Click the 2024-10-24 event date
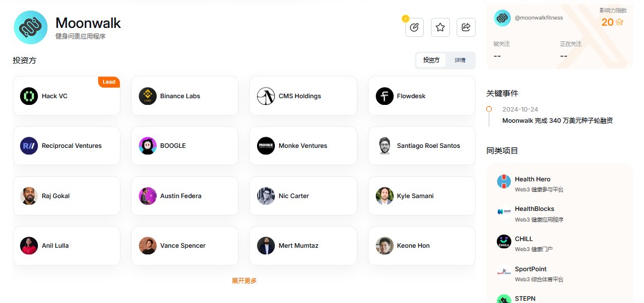Viewport: 644px width, 303px height. pos(520,109)
